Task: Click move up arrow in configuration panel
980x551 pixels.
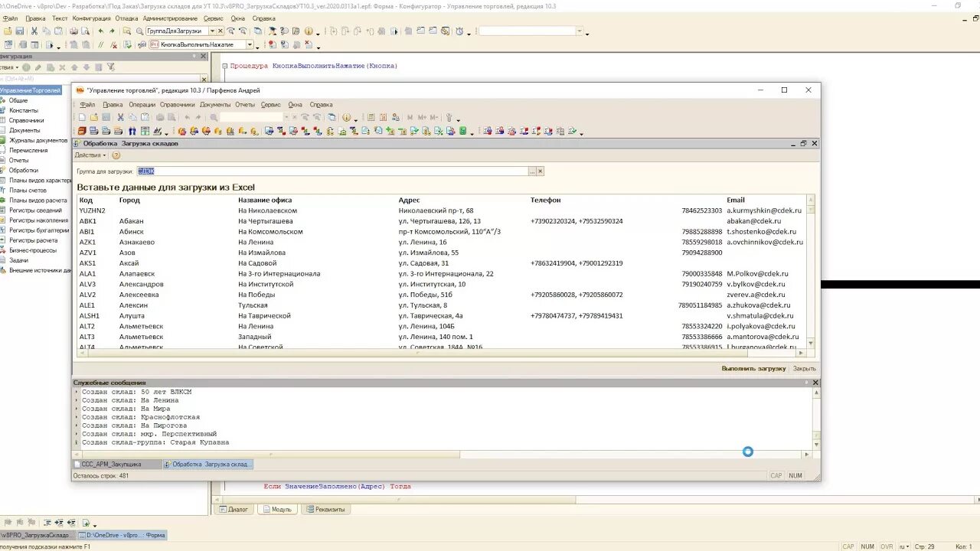Action: (x=74, y=67)
